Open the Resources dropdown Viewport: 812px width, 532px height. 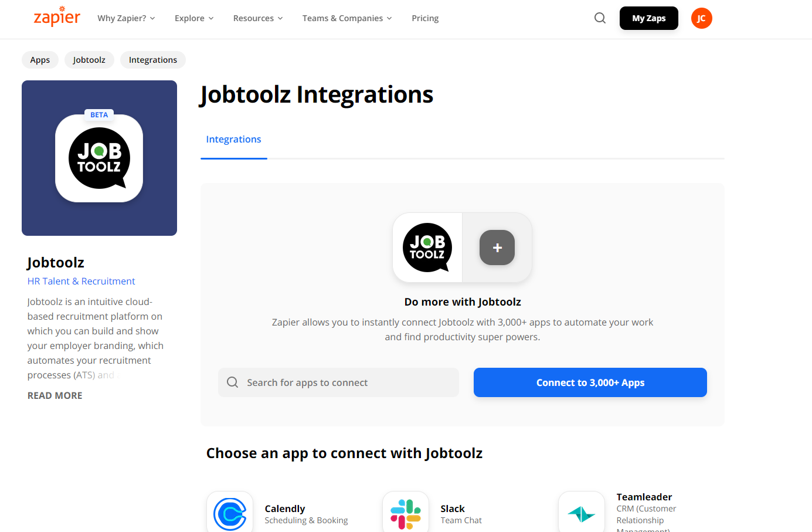coord(258,18)
